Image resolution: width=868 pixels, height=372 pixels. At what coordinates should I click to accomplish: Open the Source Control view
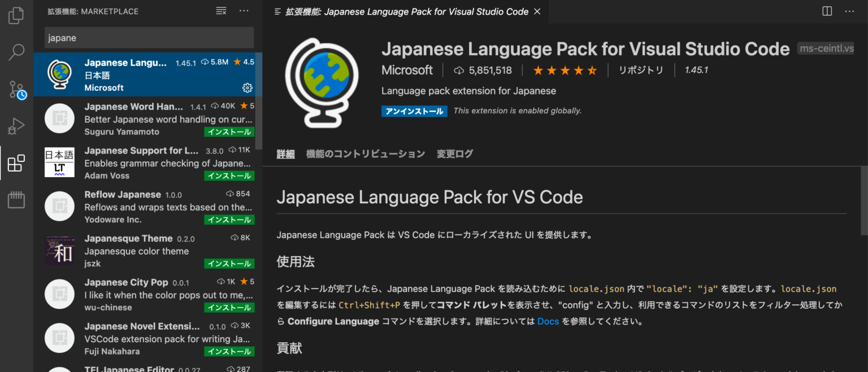click(x=16, y=89)
